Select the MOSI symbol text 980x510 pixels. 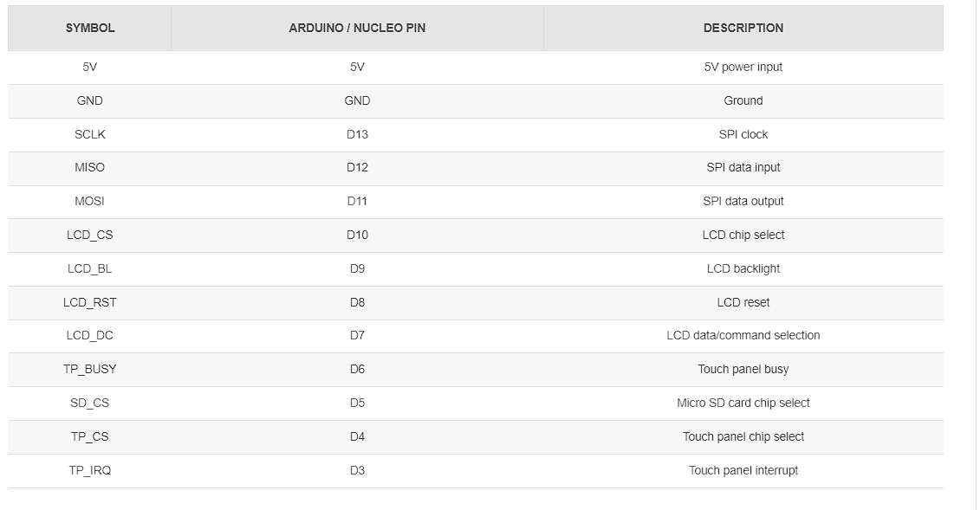(x=90, y=201)
